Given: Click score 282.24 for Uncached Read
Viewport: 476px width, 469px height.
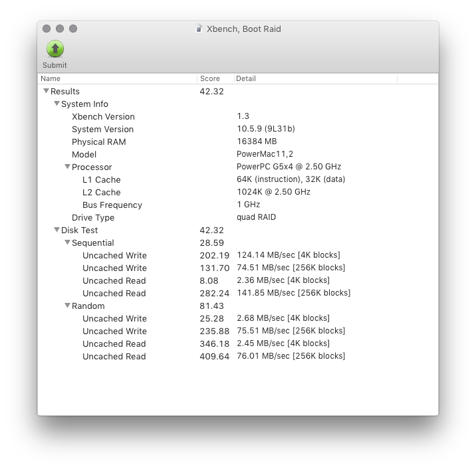Looking at the screenshot, I should click(214, 294).
